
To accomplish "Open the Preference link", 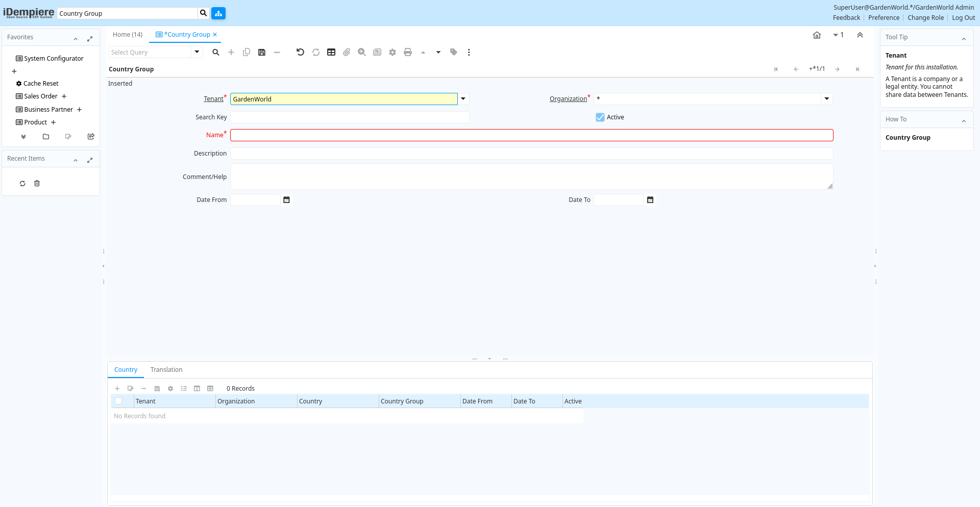I will pos(884,18).
